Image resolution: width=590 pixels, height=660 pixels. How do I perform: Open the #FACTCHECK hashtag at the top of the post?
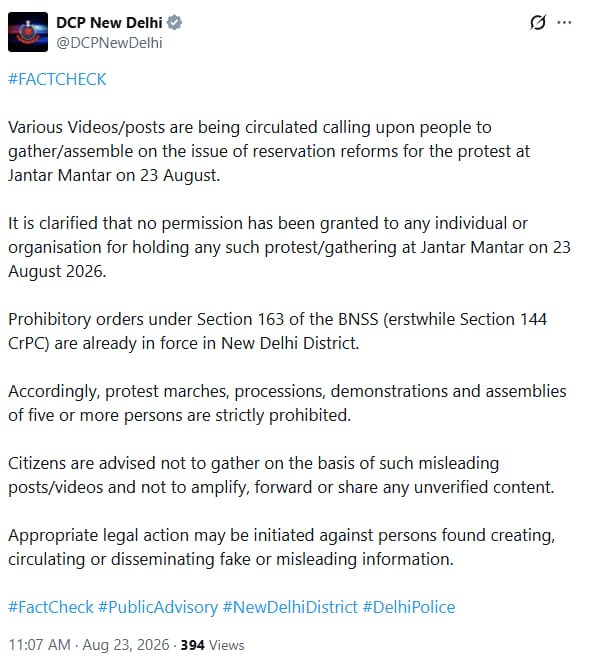[57, 79]
